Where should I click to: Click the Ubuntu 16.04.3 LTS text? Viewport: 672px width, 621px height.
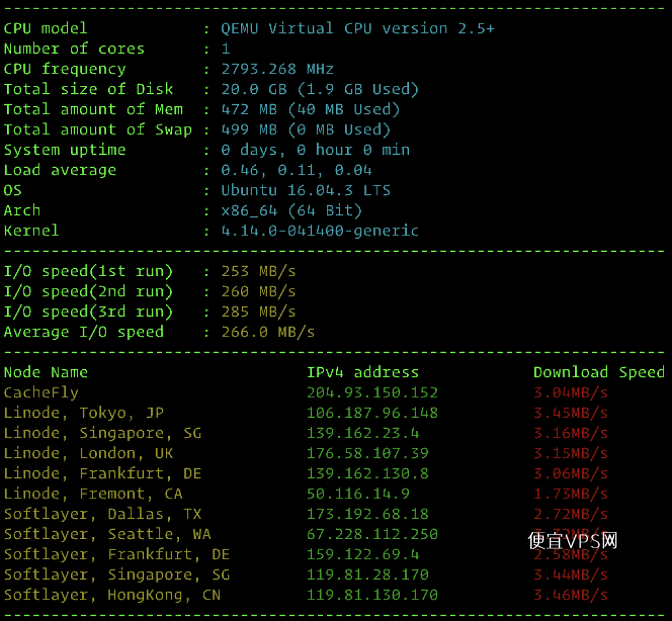306,190
